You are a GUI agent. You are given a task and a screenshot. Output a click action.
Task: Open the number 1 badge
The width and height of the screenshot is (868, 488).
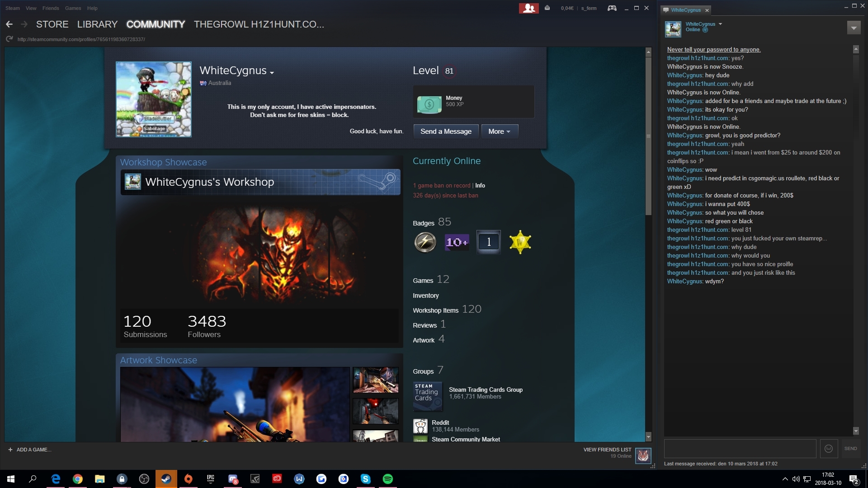click(x=488, y=242)
